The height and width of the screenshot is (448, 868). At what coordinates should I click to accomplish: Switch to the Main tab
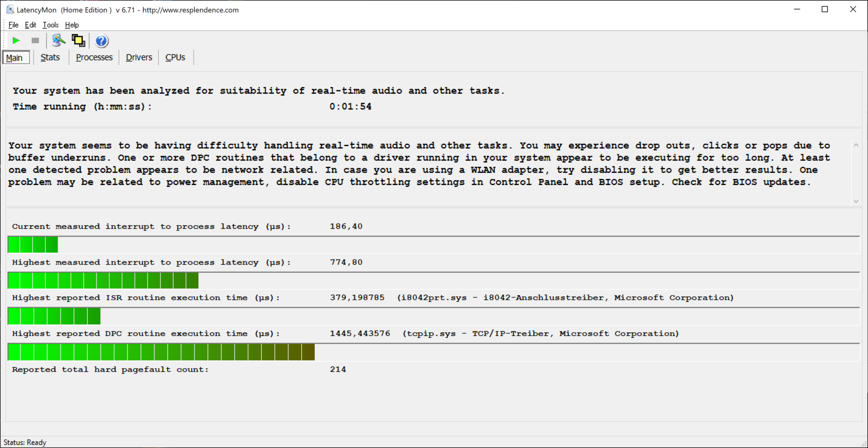(x=14, y=57)
